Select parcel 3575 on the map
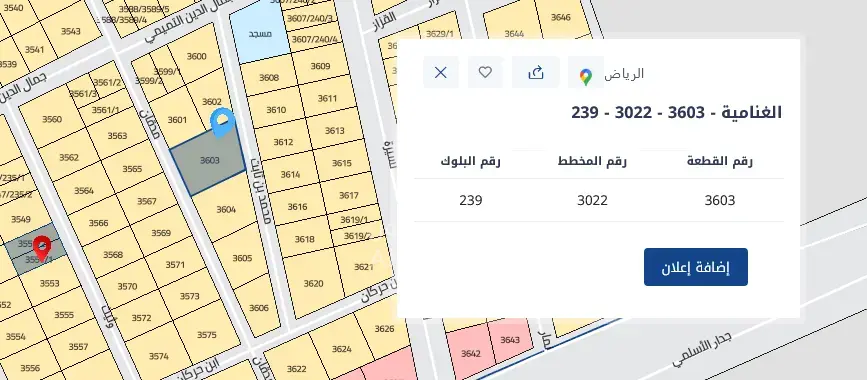Viewport: 867px width, 380px height. 207,335
